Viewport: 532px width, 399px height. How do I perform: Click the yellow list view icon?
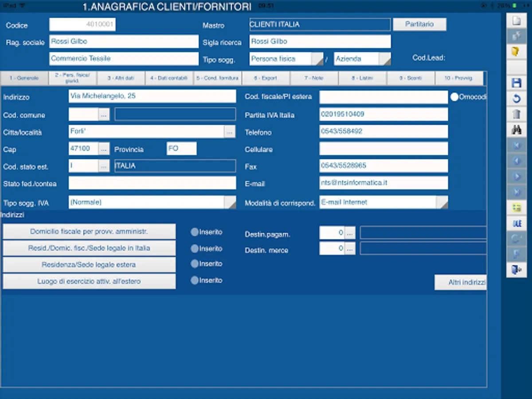coord(516,208)
